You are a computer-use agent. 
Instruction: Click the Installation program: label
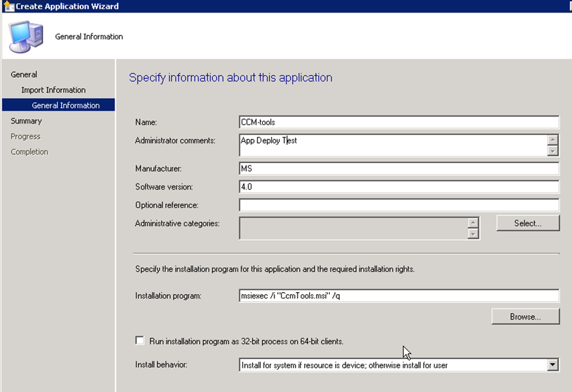coord(168,296)
